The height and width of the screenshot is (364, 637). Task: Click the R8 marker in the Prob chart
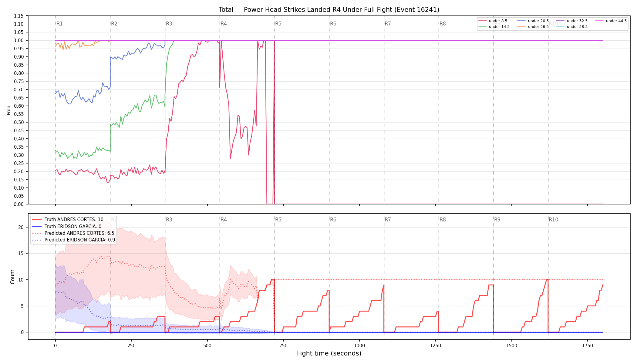[x=443, y=24]
